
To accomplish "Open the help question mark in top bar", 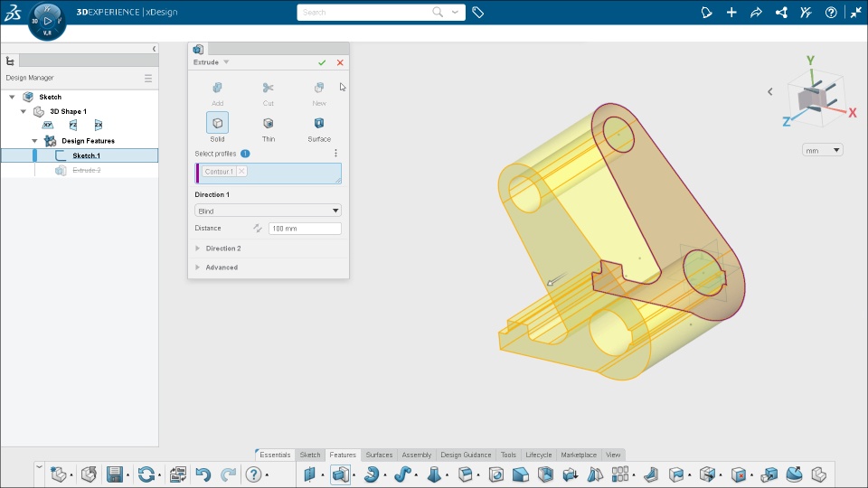I will 830,12.
